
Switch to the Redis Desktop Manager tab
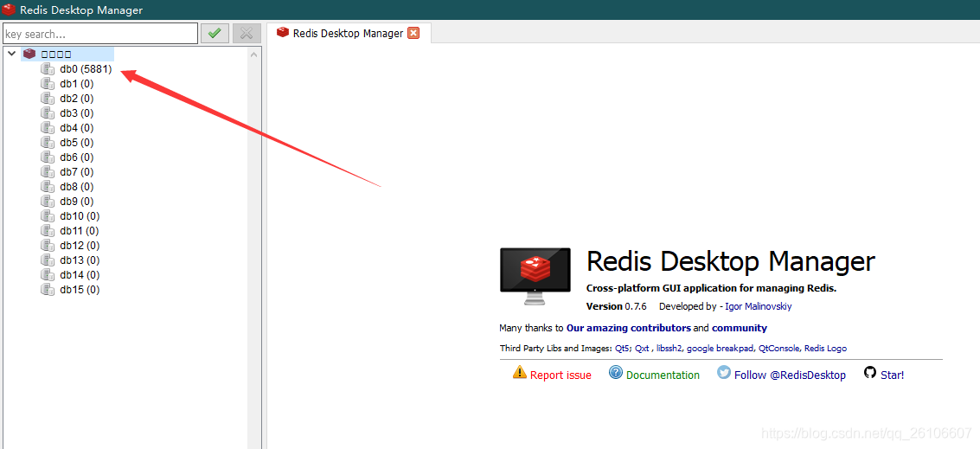point(348,33)
